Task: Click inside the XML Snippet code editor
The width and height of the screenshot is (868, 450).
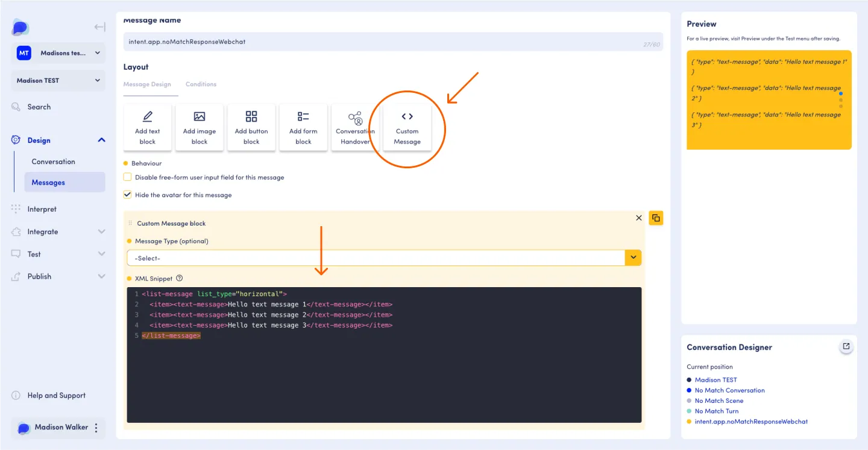Action: [385, 355]
